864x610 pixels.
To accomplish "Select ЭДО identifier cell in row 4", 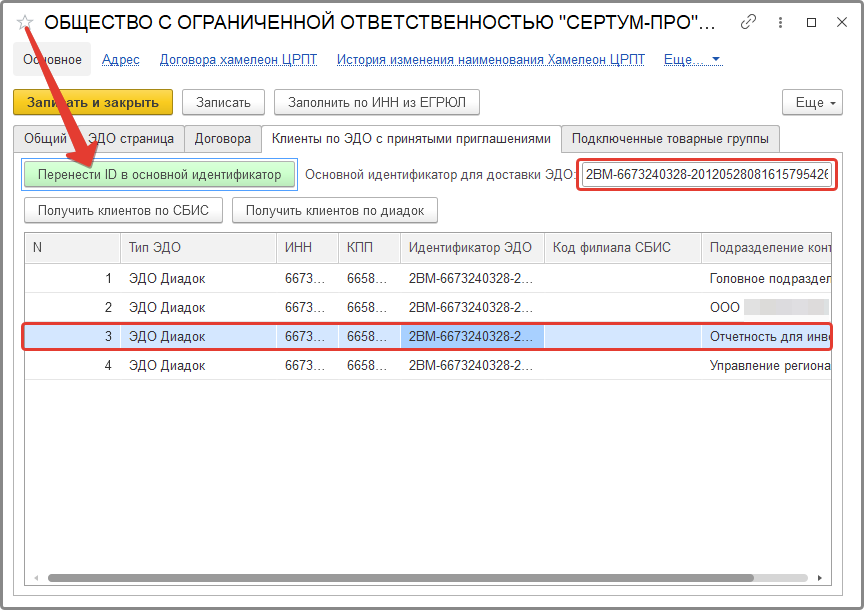I will pyautogui.click(x=472, y=365).
